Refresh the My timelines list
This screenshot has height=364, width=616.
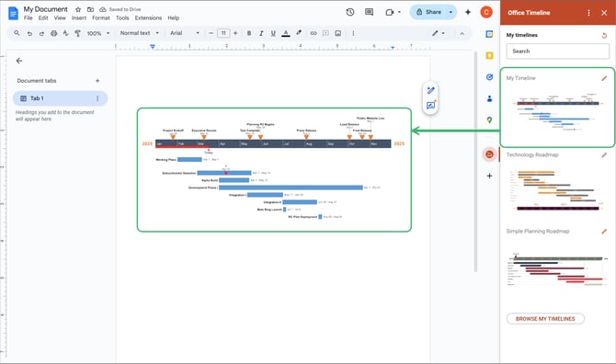pos(604,35)
